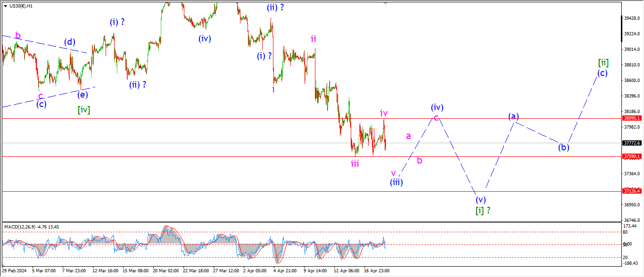The image size is (644, 277).
Task: Click the 4 Apr 21:00 time label
Action: click(x=285, y=271)
